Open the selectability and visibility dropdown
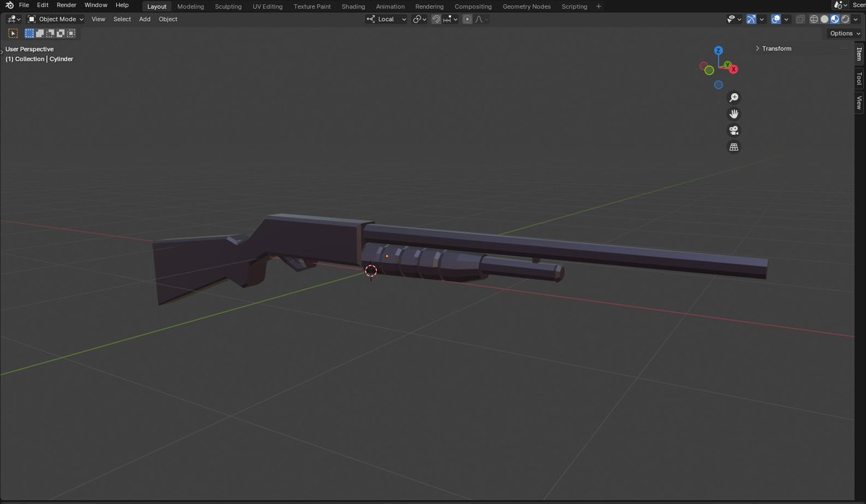This screenshot has height=504, width=866. click(734, 19)
